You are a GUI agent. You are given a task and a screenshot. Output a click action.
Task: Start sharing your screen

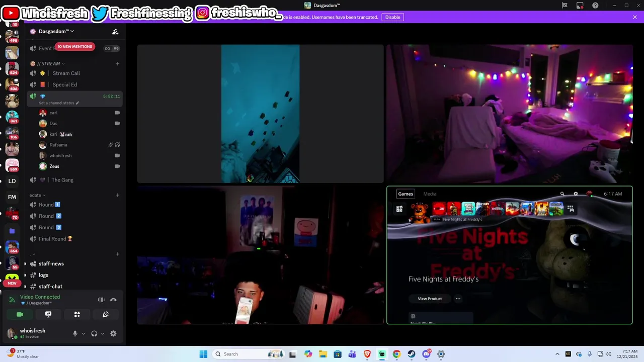(x=48, y=314)
